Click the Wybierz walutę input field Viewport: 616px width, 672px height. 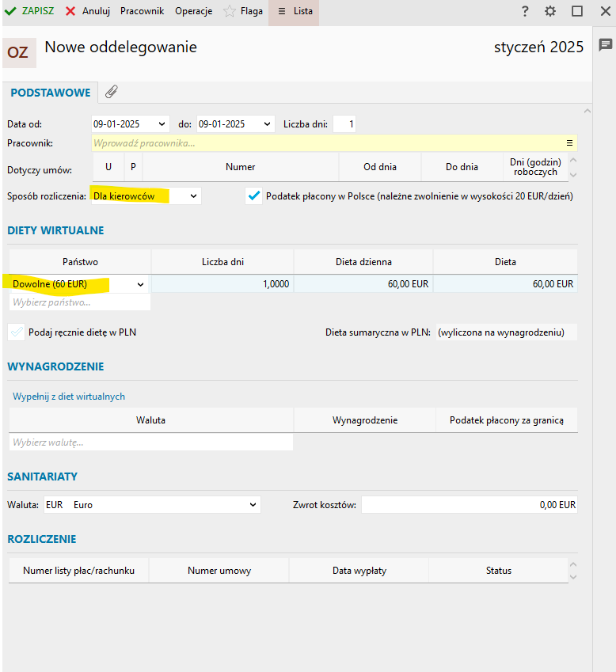pyautogui.click(x=150, y=442)
